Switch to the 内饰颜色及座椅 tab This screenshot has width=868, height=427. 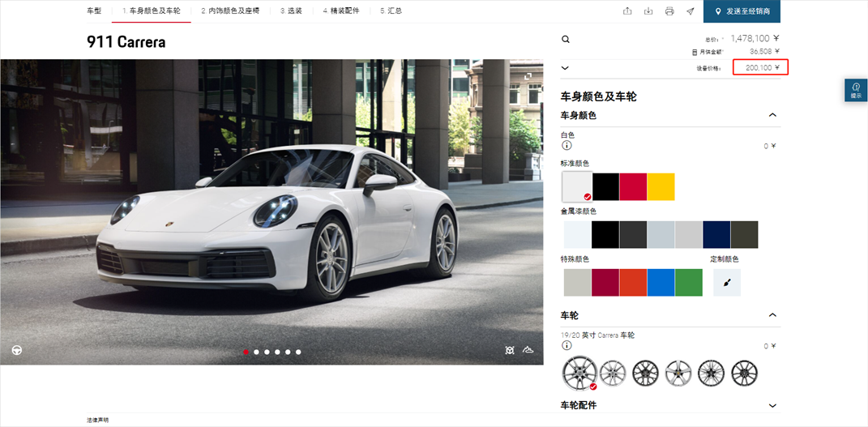point(231,11)
